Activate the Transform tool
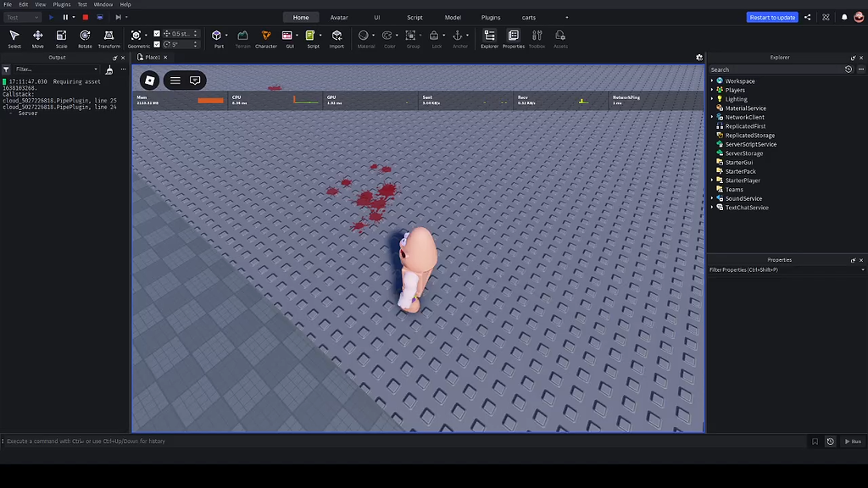Viewport: 868px width, 488px height. [x=109, y=39]
